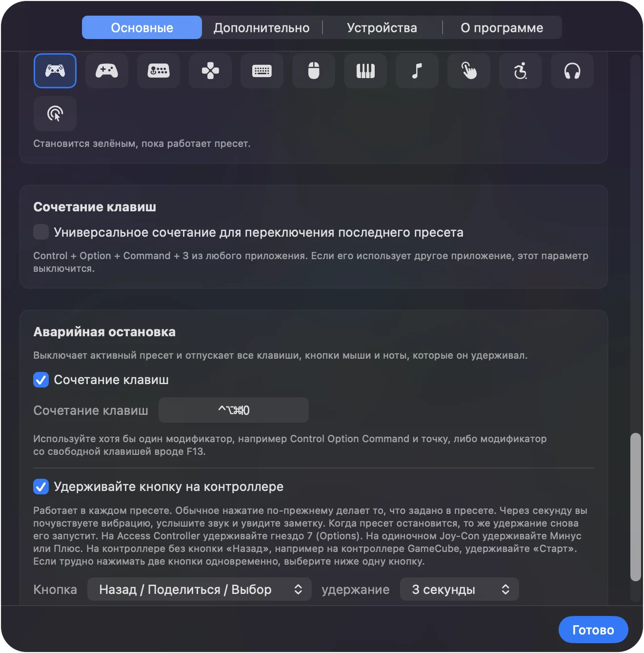Open the Дополнительно tab
The width and height of the screenshot is (644, 653).
click(262, 27)
